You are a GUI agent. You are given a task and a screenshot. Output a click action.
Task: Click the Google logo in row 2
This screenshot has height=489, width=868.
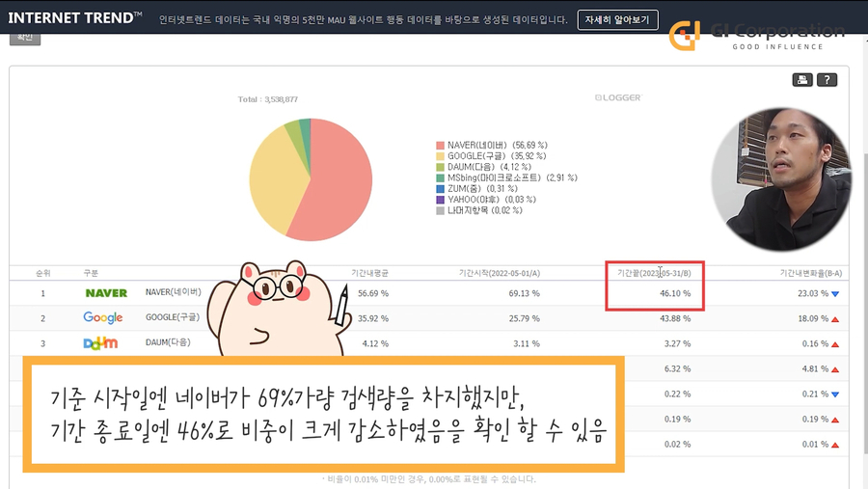tap(103, 317)
